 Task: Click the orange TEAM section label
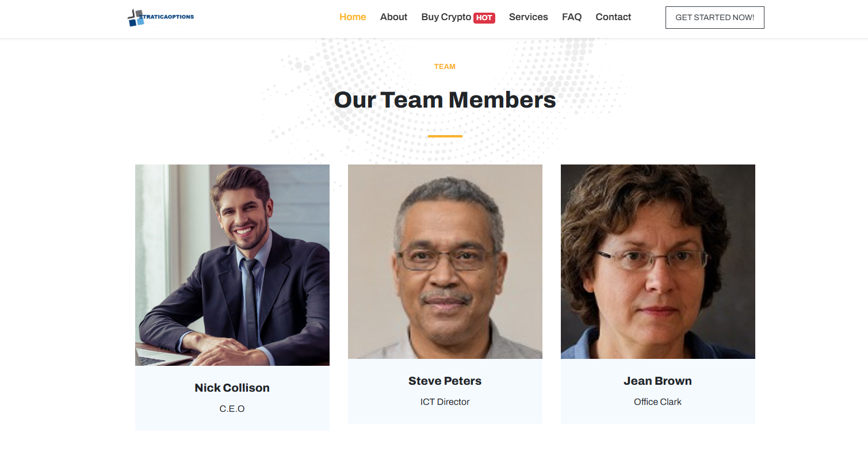click(x=445, y=67)
